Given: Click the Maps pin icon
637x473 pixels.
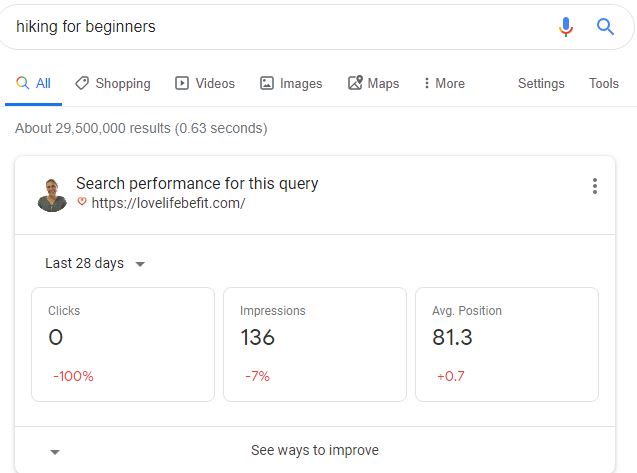Looking at the screenshot, I should point(355,82).
